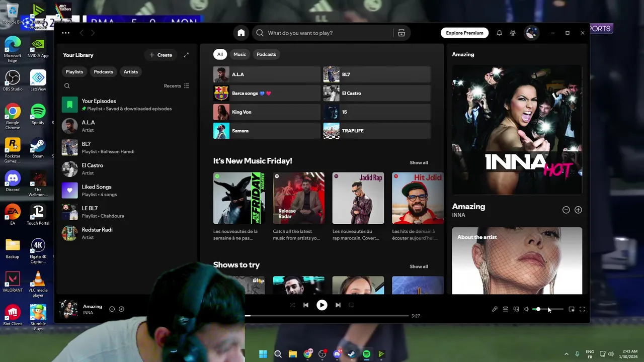Image resolution: width=644 pixels, height=362 pixels.
Task: Open the user profile avatar menu
Action: pyautogui.click(x=531, y=33)
